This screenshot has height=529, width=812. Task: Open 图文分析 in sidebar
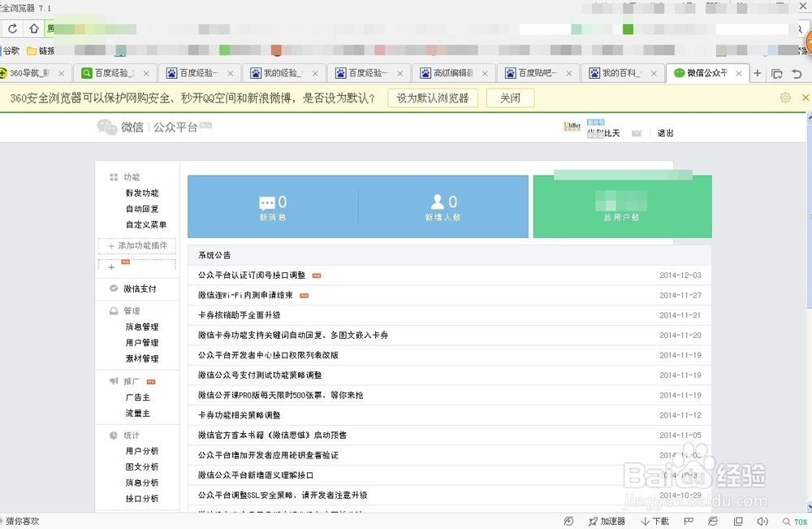142,466
